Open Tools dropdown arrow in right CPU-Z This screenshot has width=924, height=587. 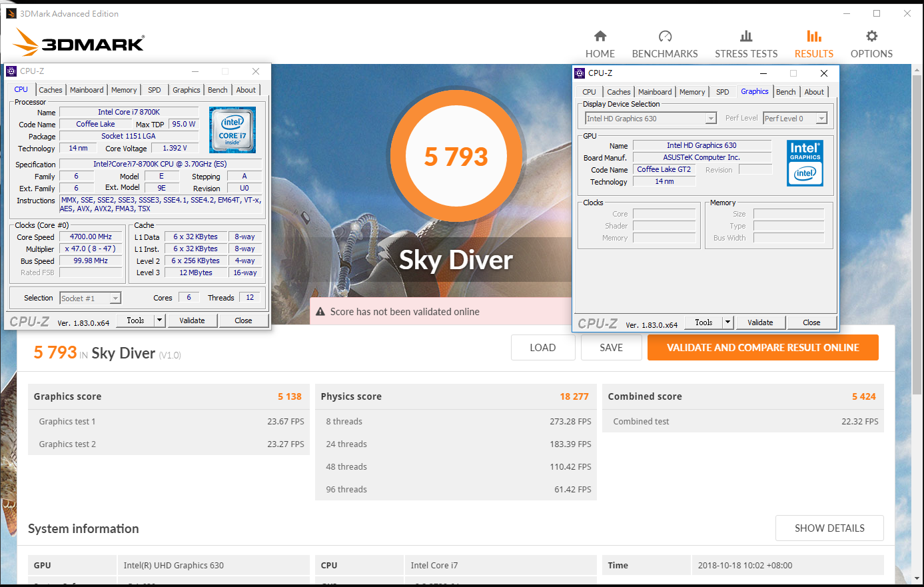click(x=728, y=322)
